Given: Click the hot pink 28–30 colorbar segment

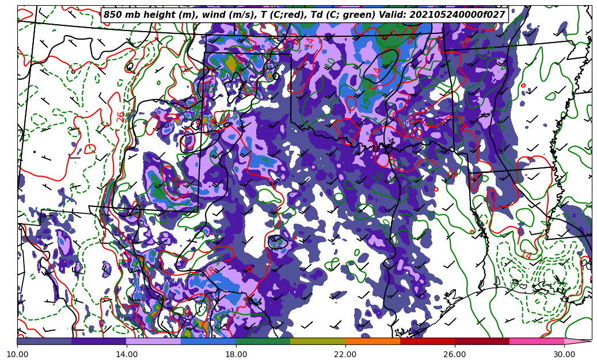Looking at the screenshot, I should click(x=537, y=341).
